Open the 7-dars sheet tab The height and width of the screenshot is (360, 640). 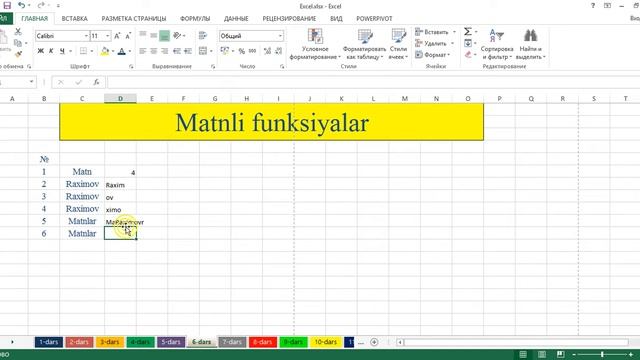tap(232, 342)
